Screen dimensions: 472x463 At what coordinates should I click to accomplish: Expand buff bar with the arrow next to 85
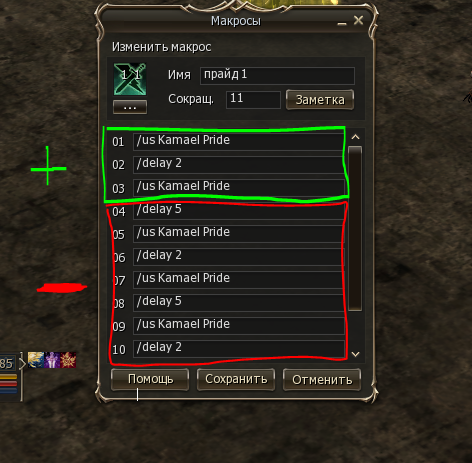pyautogui.click(x=23, y=363)
